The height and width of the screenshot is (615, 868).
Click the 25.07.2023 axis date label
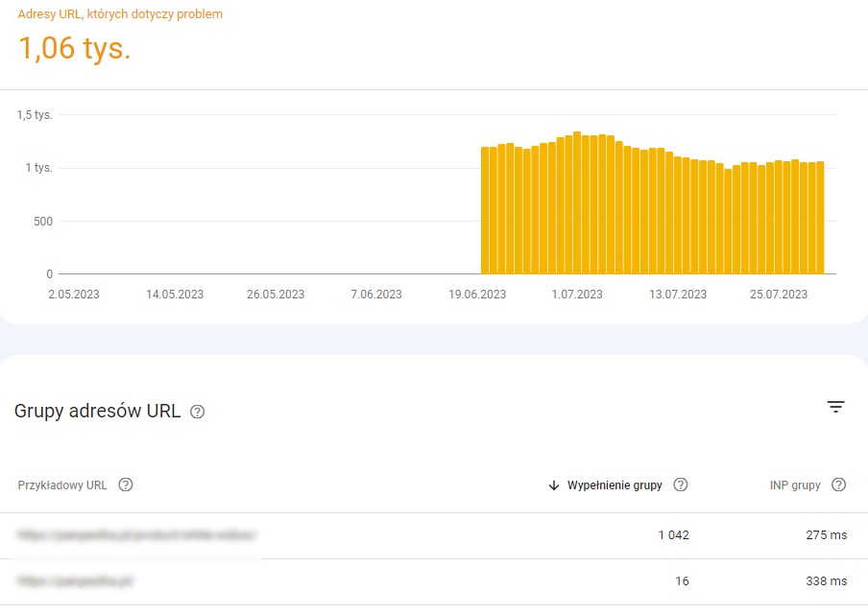tap(779, 295)
